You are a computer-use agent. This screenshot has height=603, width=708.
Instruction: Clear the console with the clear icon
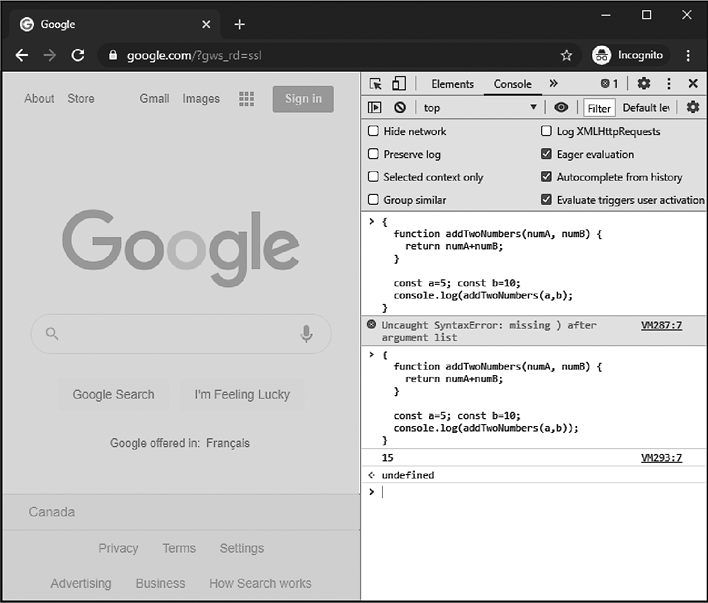400,108
